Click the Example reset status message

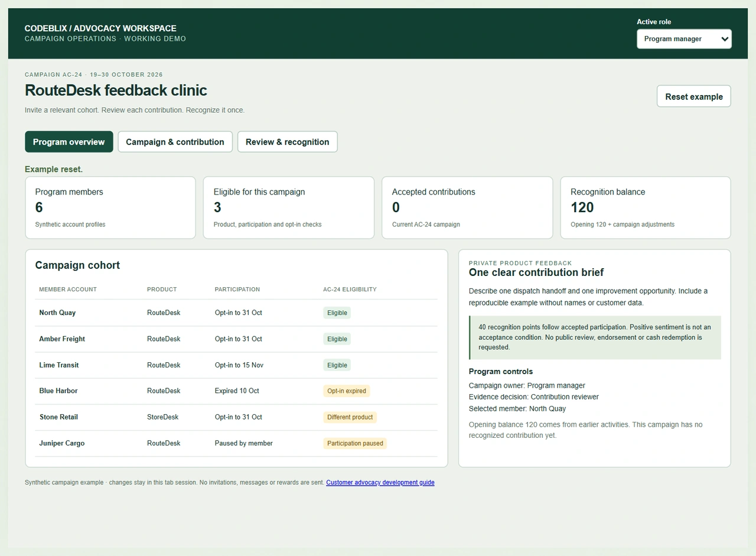(54, 170)
